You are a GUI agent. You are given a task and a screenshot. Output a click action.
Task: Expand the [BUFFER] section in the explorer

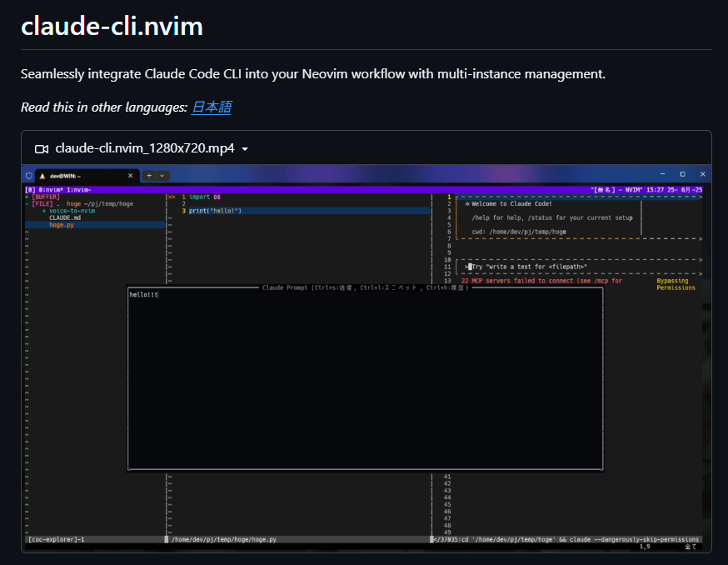click(x=45, y=197)
